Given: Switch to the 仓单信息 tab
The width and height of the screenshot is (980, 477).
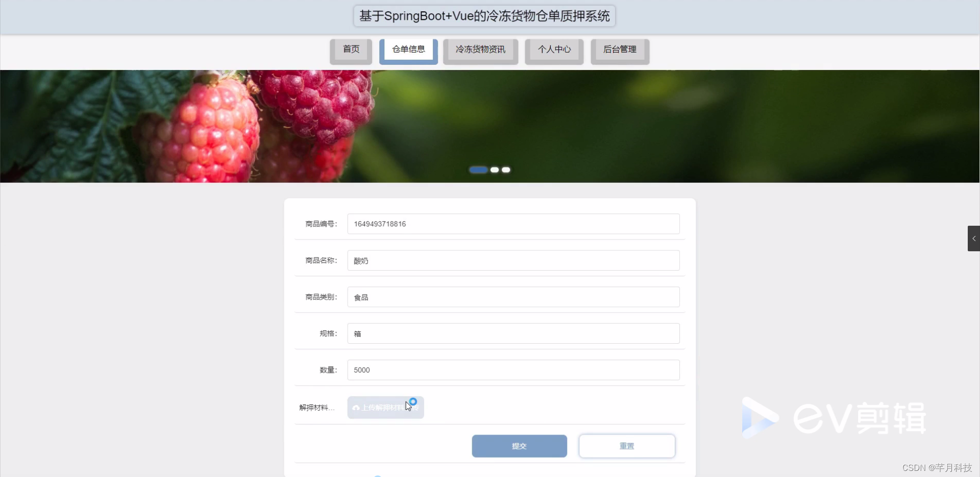Looking at the screenshot, I should 408,50.
